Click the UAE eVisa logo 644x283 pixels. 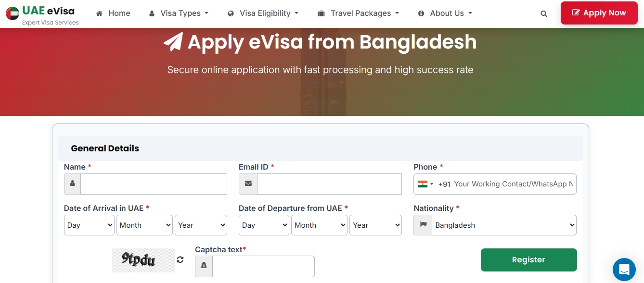click(42, 14)
